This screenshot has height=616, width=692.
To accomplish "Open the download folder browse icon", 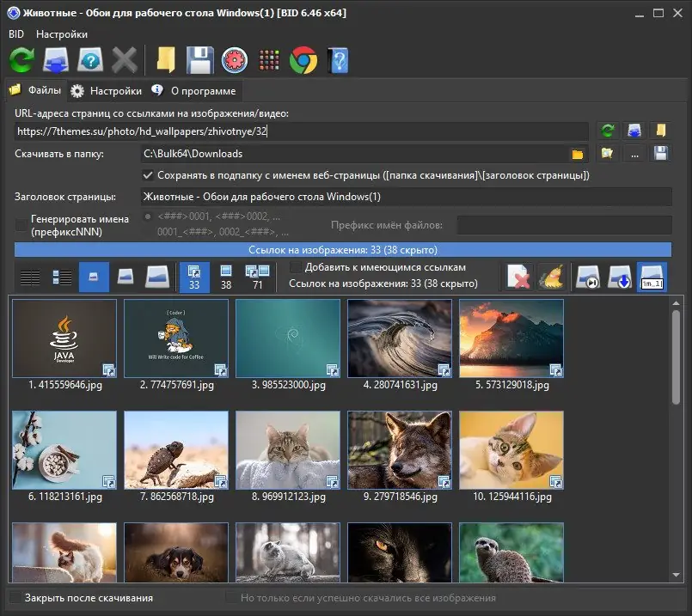I will [x=578, y=154].
